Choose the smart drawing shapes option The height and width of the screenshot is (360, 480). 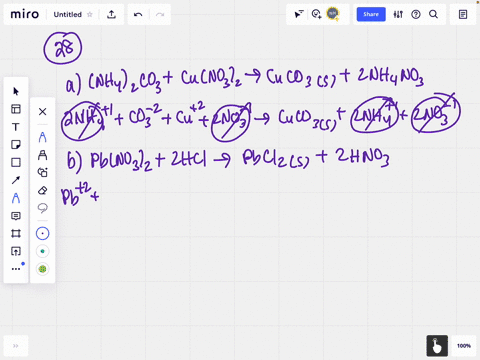click(x=42, y=172)
